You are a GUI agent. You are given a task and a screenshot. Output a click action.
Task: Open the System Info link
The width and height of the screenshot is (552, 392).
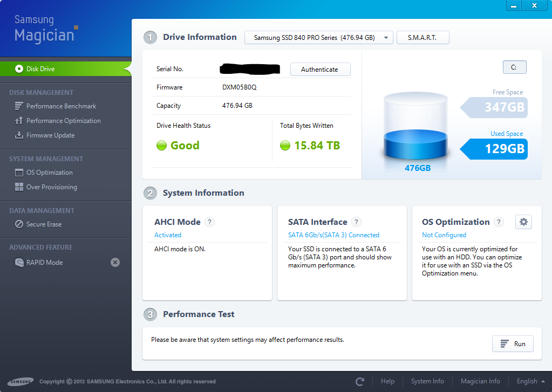point(427,381)
